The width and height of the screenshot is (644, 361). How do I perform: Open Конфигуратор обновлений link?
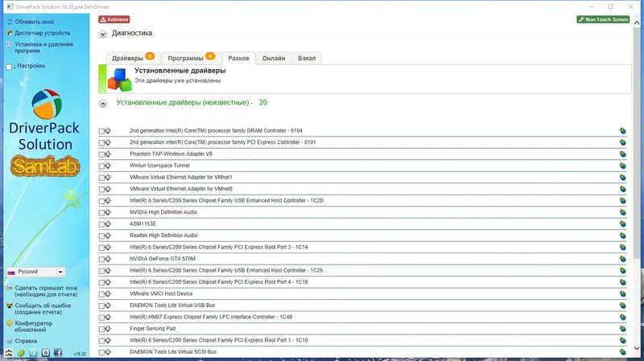(33, 326)
